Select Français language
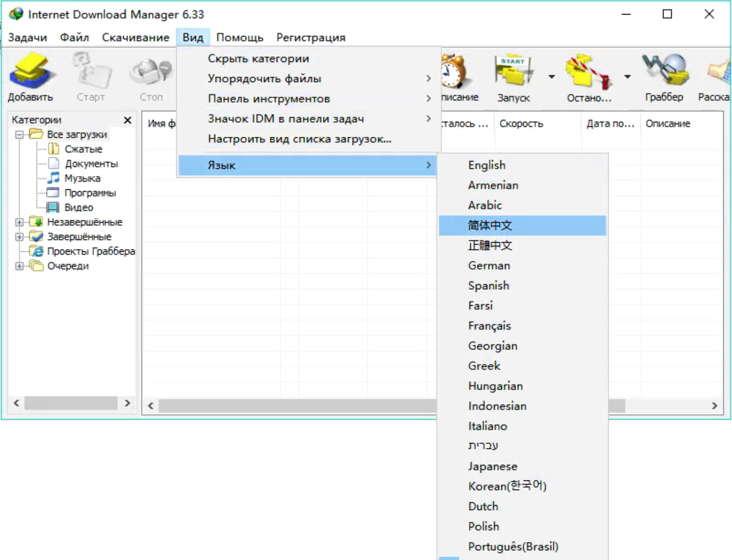 [522, 326]
